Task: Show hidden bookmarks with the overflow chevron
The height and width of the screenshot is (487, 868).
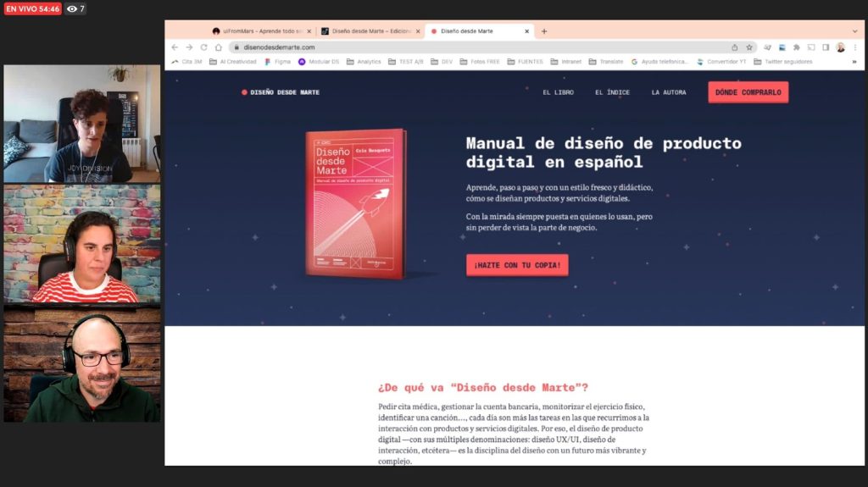Action: [x=854, y=62]
